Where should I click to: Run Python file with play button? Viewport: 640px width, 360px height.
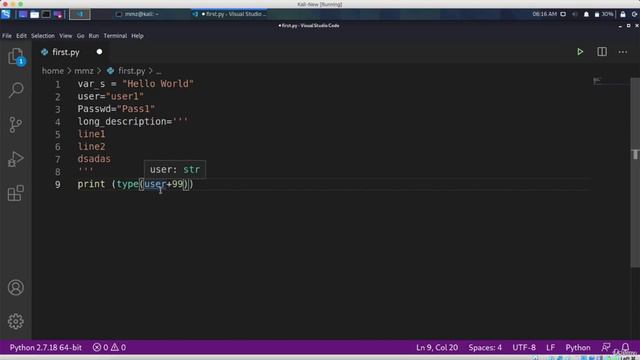pyautogui.click(x=580, y=52)
